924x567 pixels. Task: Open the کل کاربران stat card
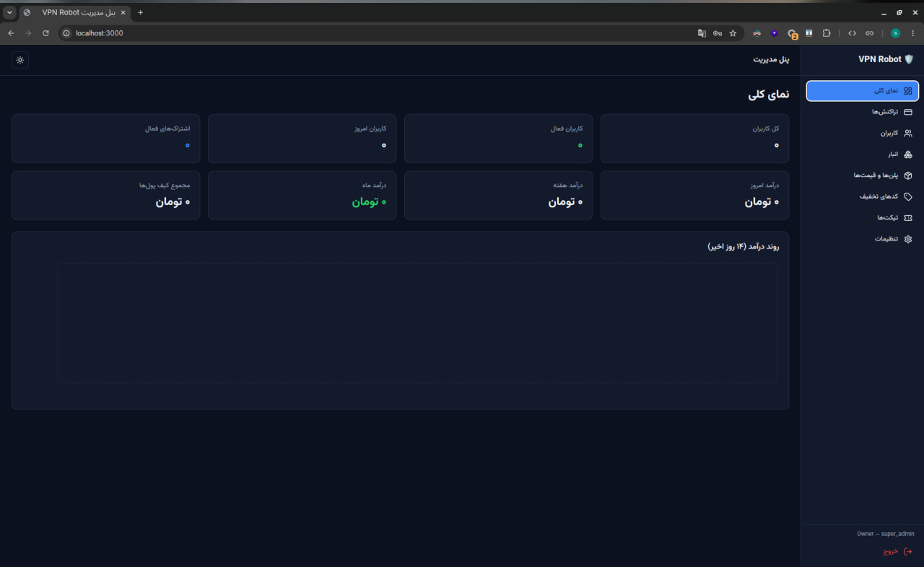694,138
